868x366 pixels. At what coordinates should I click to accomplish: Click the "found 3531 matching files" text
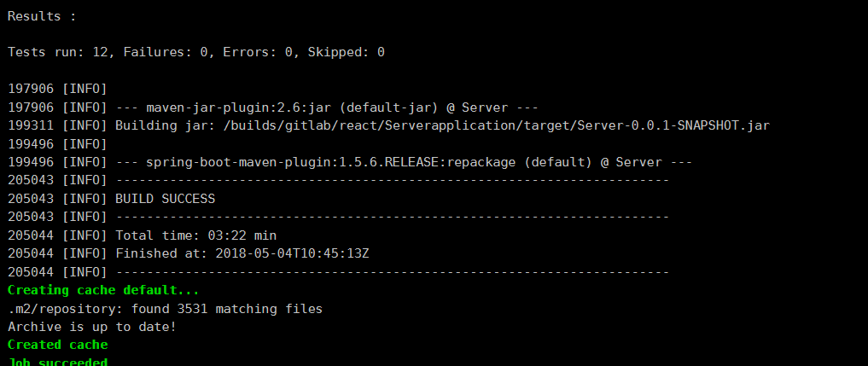(226, 309)
